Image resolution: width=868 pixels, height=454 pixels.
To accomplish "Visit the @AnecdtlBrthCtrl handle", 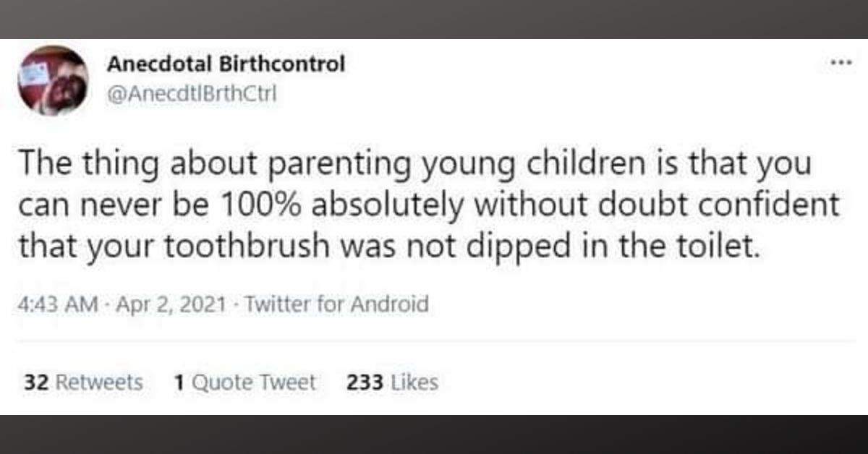I will 192,92.
